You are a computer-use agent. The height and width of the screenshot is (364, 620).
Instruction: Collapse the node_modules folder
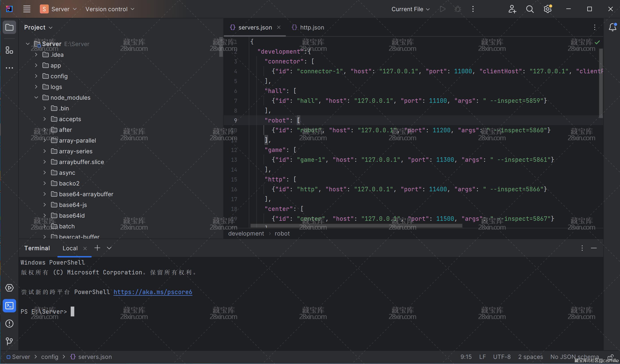36,98
